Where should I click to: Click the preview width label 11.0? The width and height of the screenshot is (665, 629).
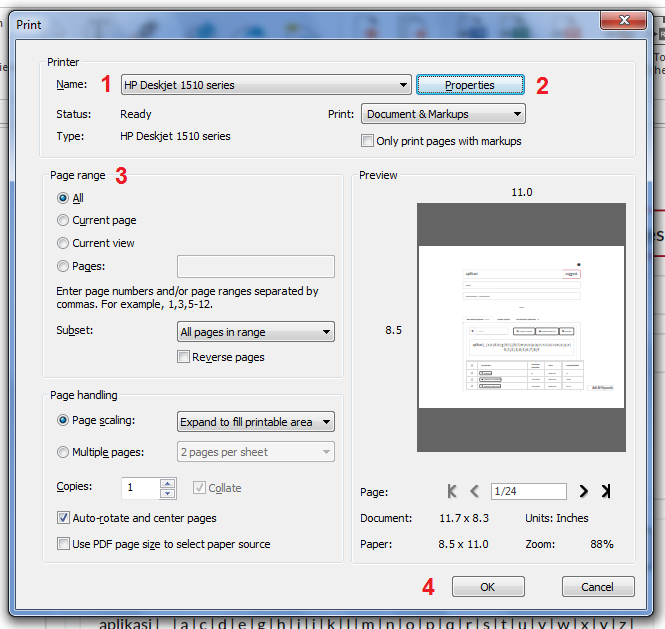pyautogui.click(x=522, y=192)
